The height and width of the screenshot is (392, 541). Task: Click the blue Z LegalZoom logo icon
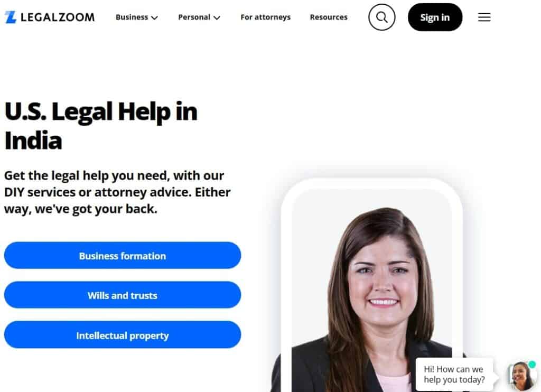(x=11, y=17)
